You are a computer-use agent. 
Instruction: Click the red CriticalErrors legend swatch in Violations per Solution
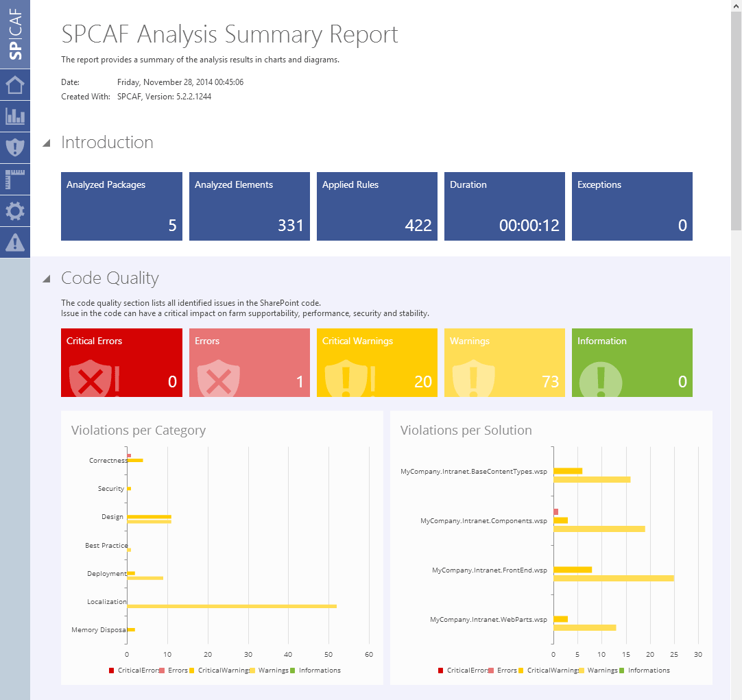(440, 671)
